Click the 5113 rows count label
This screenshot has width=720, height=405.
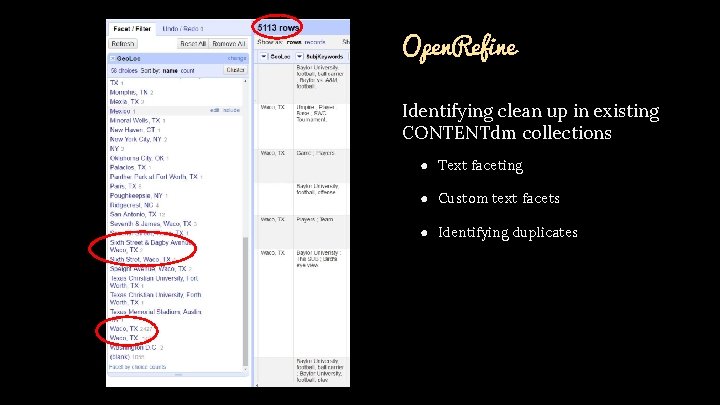(x=278, y=28)
